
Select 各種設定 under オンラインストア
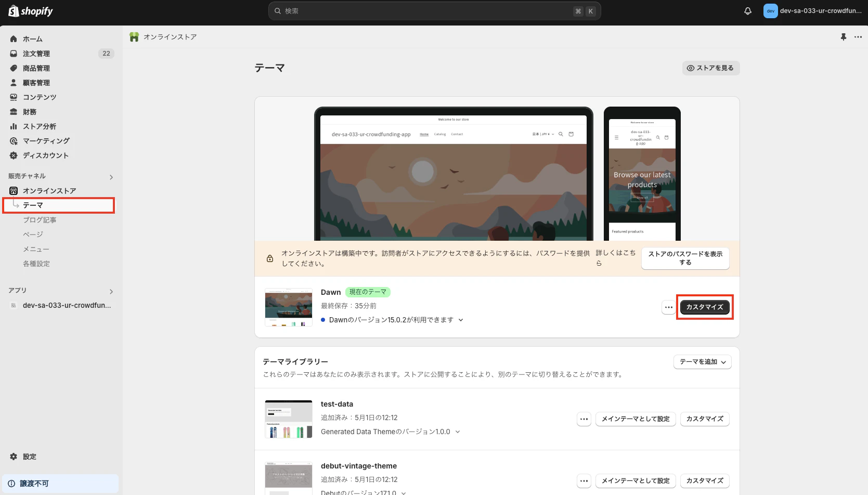coord(36,263)
